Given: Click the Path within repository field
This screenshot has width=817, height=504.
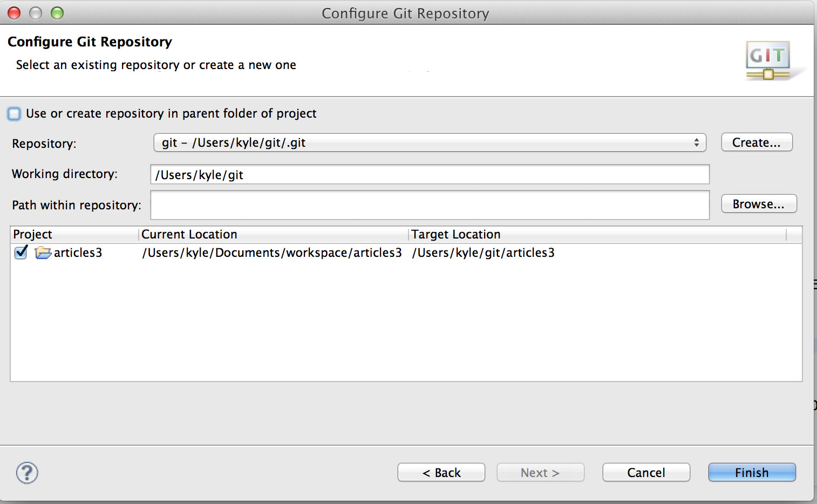Looking at the screenshot, I should click(429, 205).
